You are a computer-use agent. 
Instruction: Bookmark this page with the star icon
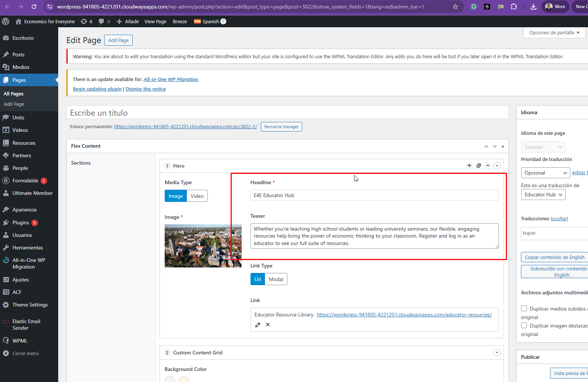pos(455,7)
